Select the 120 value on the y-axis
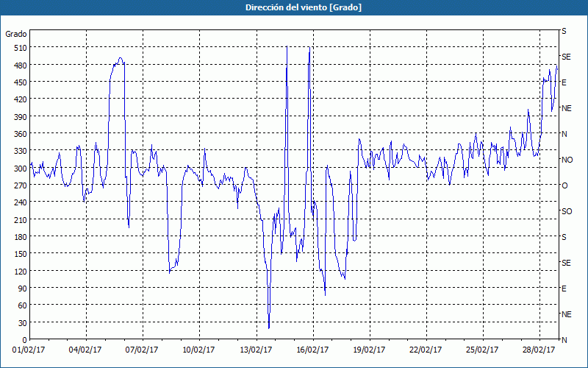 point(20,272)
